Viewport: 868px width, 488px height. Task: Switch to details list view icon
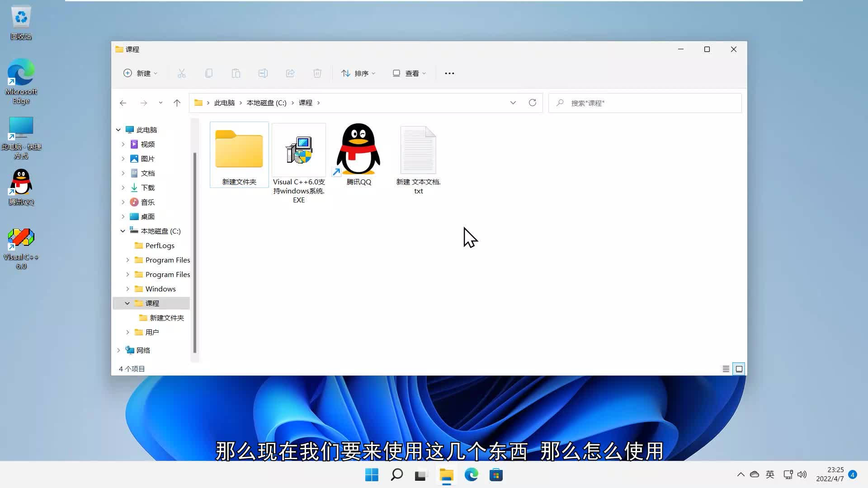[726, 369]
